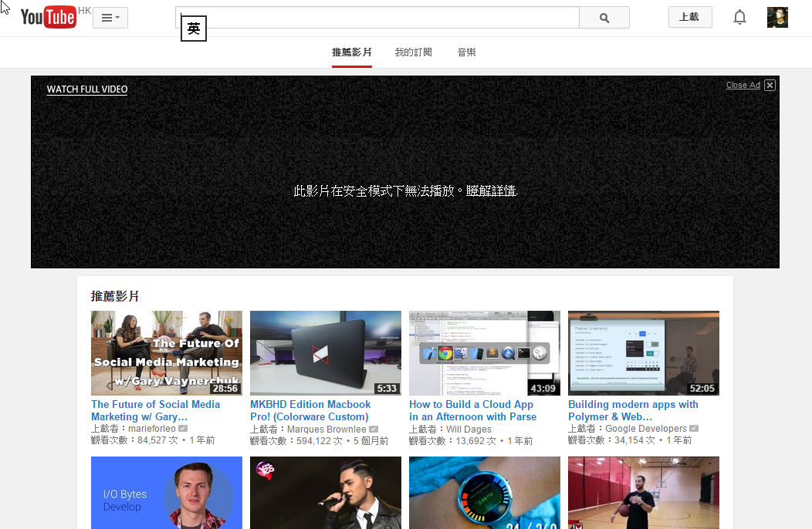Click the verified badge beside Google Developers
The image size is (812, 529).
694,429
